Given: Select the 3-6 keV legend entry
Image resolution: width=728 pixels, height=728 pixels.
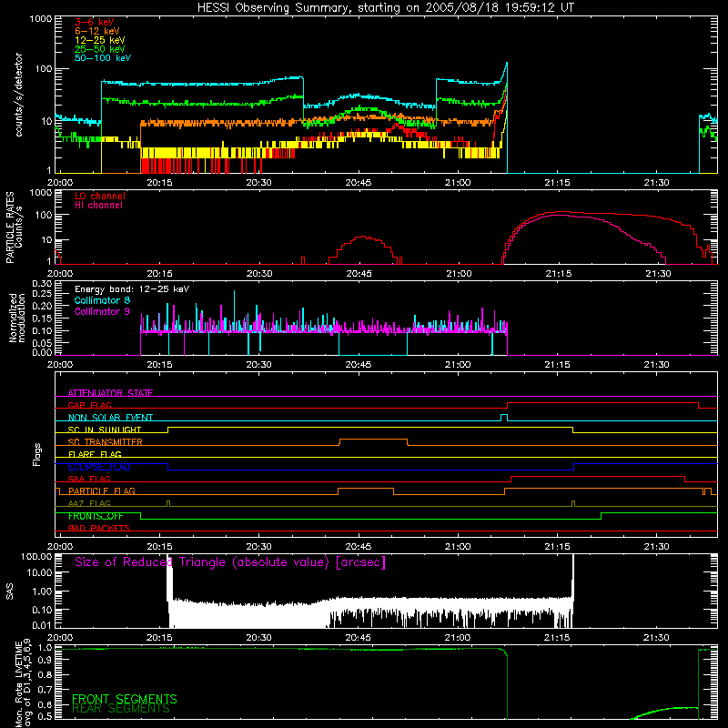Looking at the screenshot, I should (x=95, y=22).
